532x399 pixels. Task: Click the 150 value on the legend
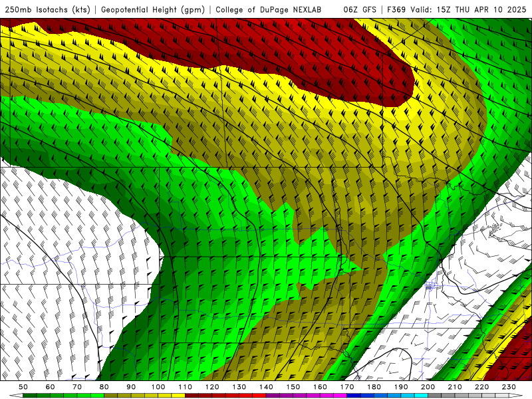(293, 387)
